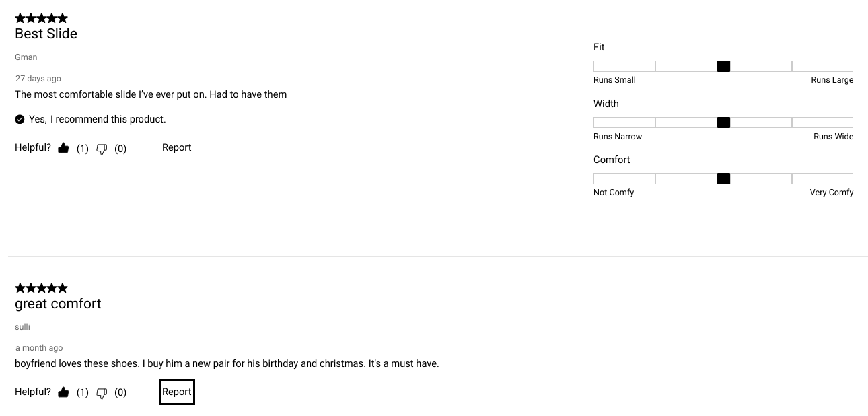Click reviewer name Gman
The image size is (868, 416).
coord(26,57)
